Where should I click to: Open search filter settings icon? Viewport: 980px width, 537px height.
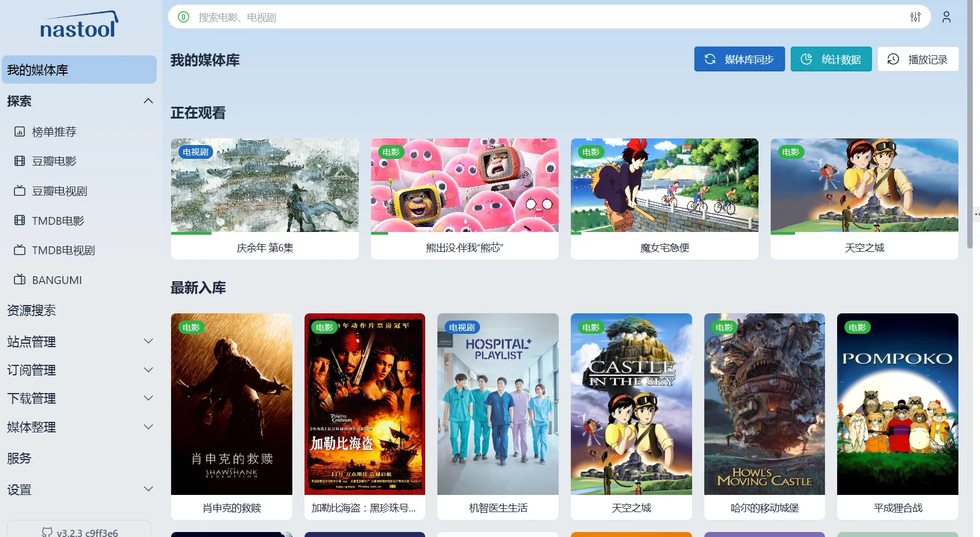coord(915,17)
